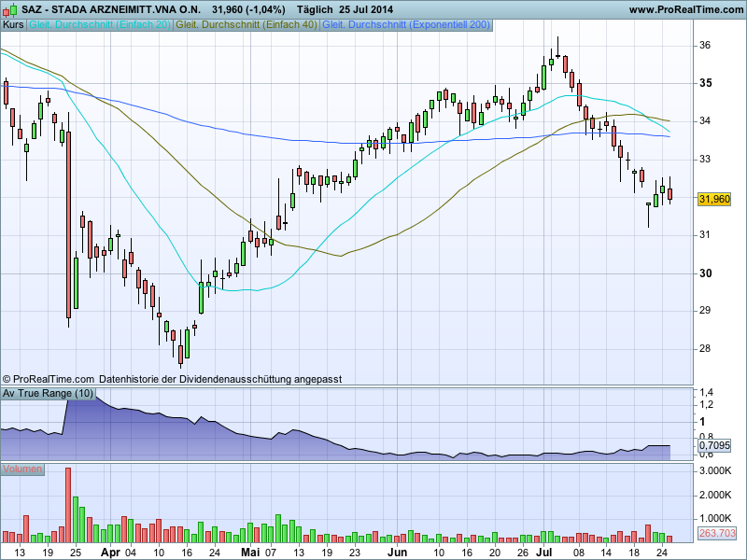Click the Jun month label on time axis
The width and height of the screenshot is (747, 560).
[x=398, y=553]
